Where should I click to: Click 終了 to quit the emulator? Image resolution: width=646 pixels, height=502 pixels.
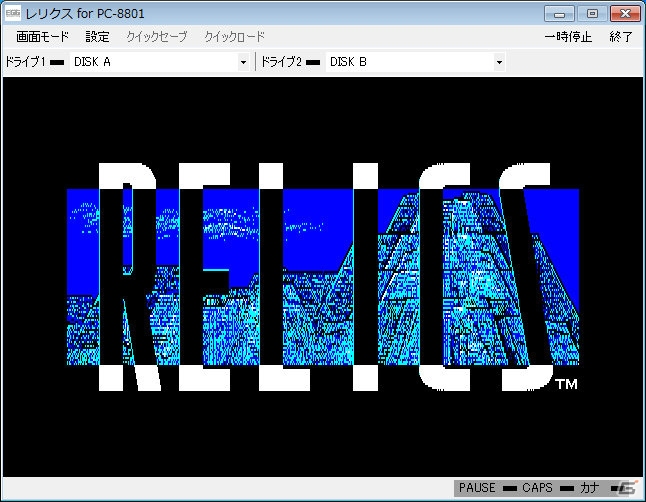pyautogui.click(x=620, y=37)
